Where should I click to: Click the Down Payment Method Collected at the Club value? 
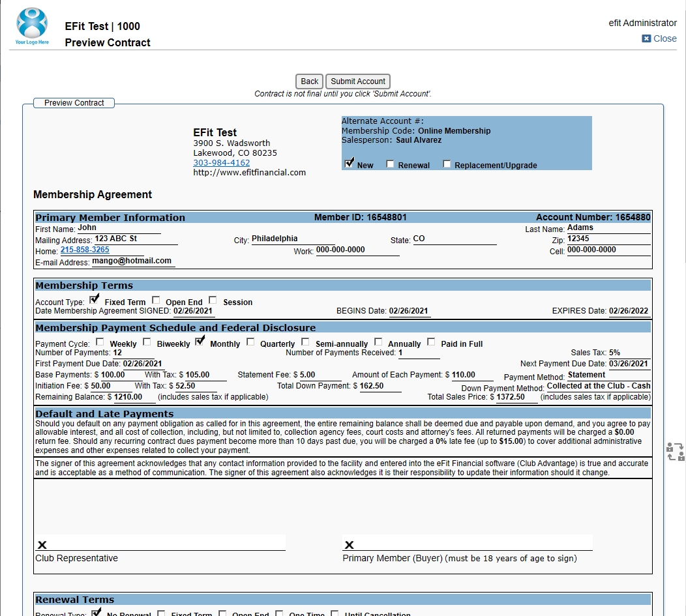click(599, 386)
